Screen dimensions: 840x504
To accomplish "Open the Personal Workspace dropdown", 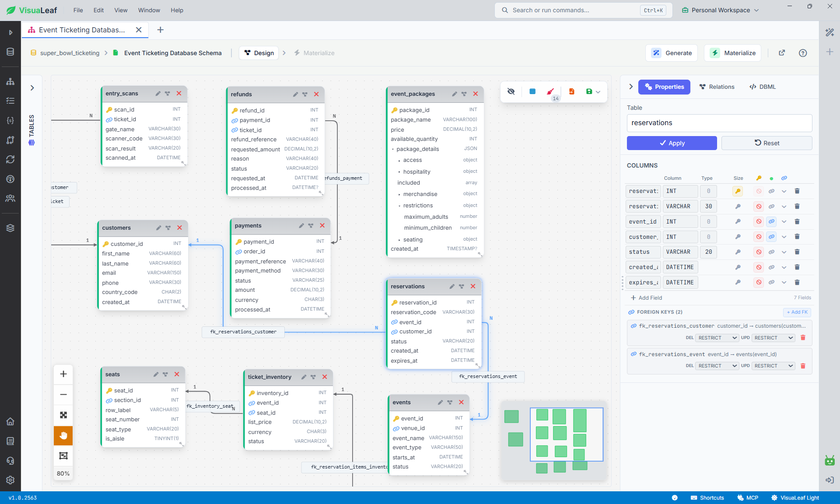I will (x=721, y=10).
